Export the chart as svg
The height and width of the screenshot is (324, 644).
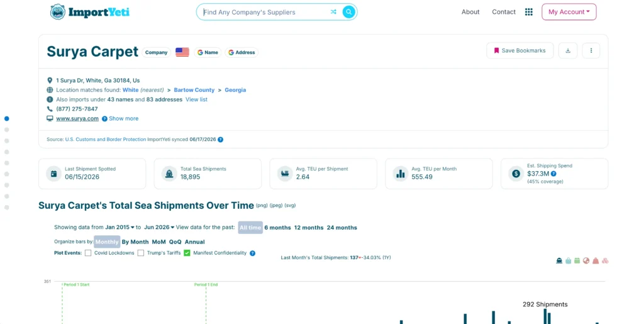tap(290, 205)
